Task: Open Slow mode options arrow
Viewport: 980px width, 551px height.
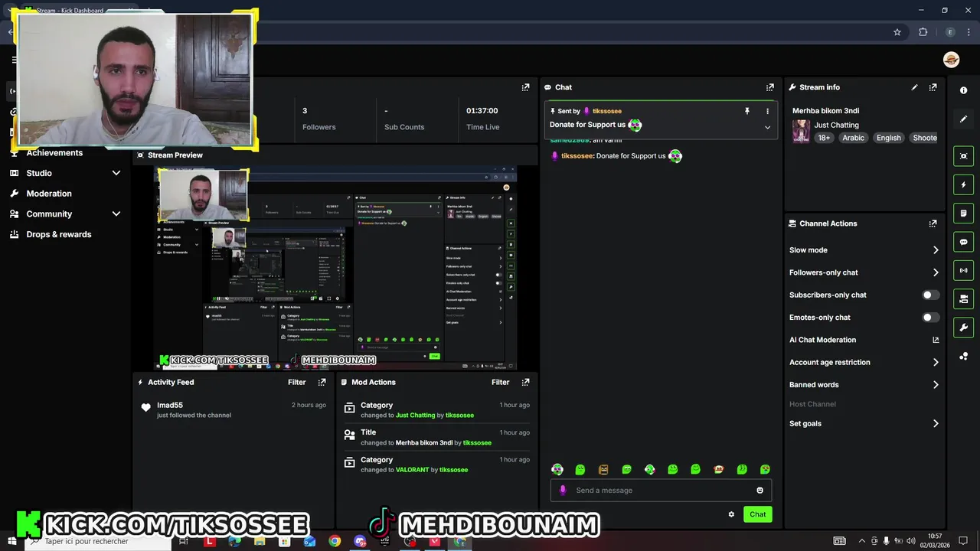Action: coord(936,250)
